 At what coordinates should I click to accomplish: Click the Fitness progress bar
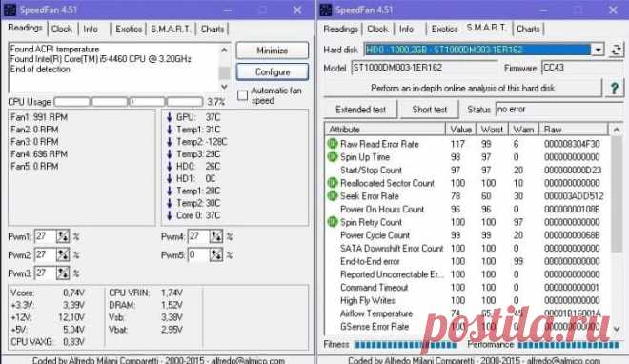pos(406,345)
